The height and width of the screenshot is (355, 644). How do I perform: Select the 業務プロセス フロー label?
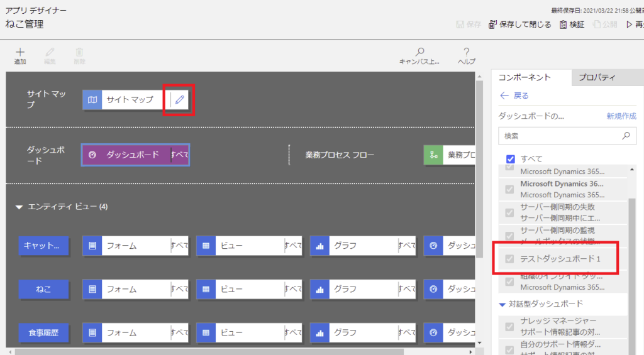pos(340,155)
